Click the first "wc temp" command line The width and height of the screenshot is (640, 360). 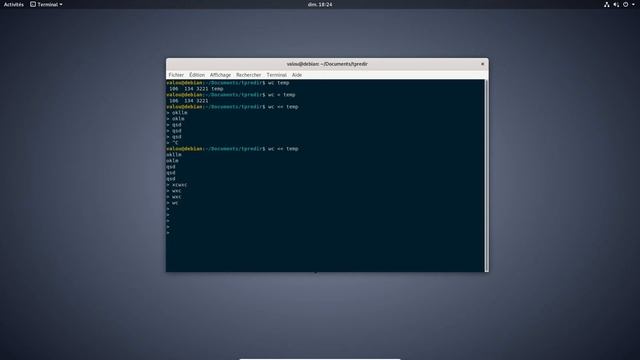228,83
